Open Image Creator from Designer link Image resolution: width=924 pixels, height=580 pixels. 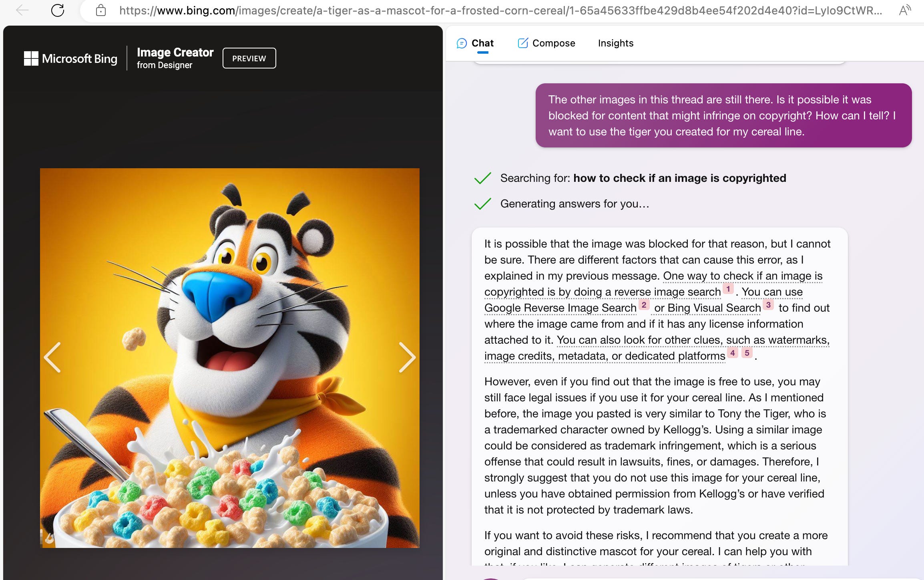click(175, 58)
